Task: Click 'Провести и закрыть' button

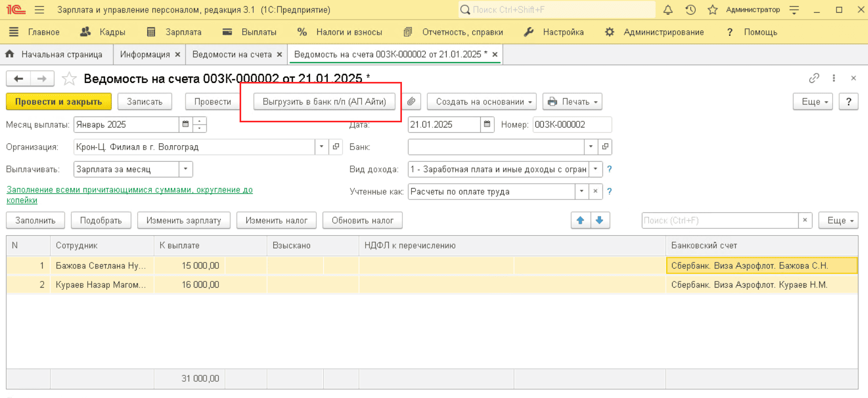Action: 58,101
